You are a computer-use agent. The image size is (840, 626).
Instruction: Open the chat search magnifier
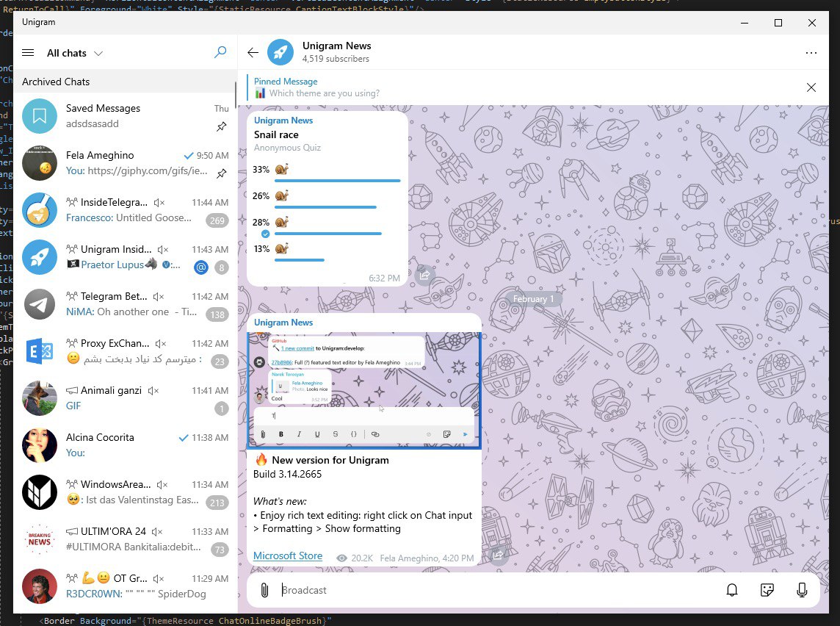[220, 52]
